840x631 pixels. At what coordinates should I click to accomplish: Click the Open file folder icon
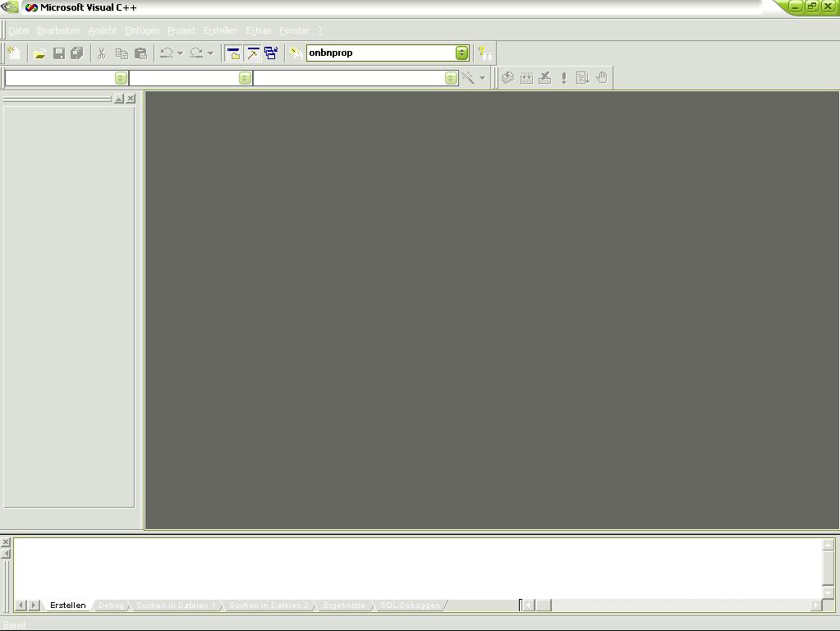[39, 53]
